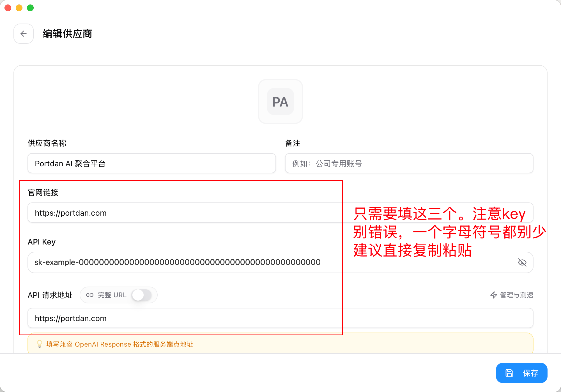Edit the 供应商名称 field with Portdan AI
Viewport: 561px width, 392px height.
click(152, 163)
